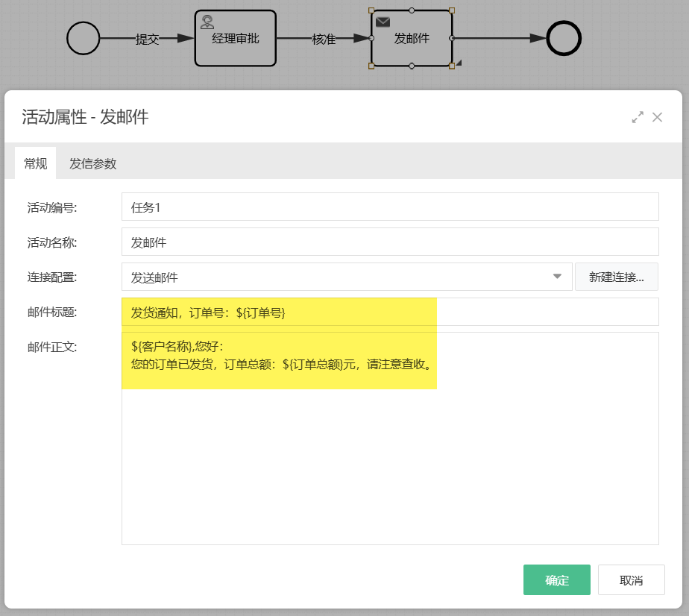The width and height of the screenshot is (689, 616).
Task: Click the green 确定 button
Action: click(x=556, y=579)
